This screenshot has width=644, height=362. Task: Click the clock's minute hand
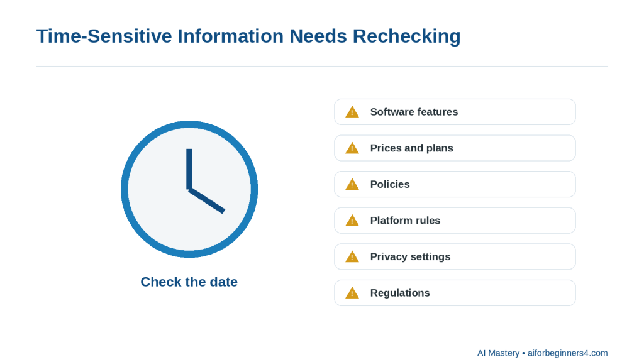[189, 168]
